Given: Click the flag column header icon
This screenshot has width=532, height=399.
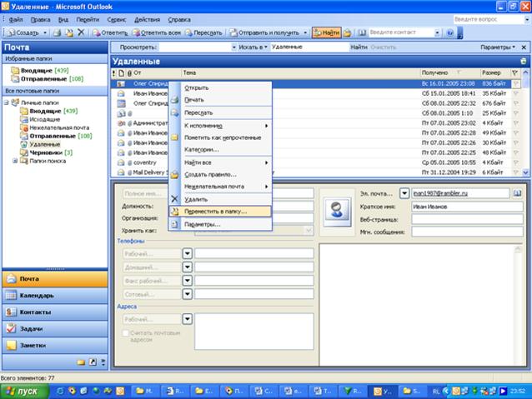Looking at the screenshot, I should pyautogui.click(x=515, y=72).
